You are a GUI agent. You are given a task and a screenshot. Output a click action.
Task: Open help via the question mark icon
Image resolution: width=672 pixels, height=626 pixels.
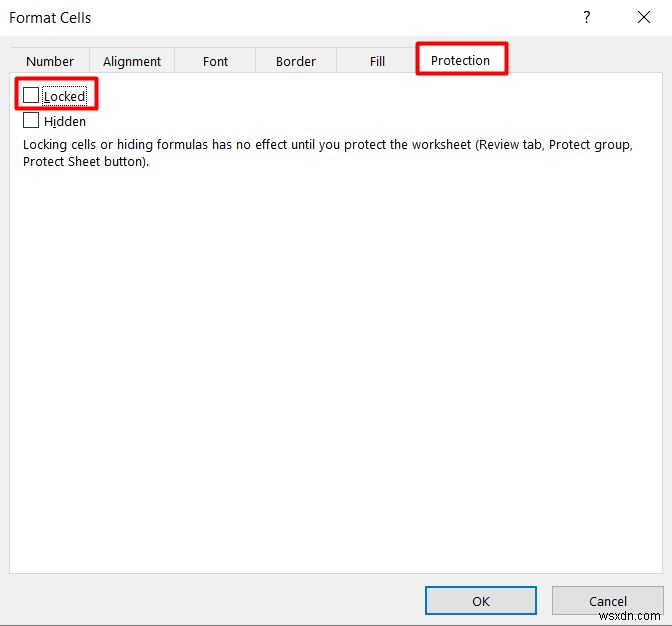click(x=586, y=17)
